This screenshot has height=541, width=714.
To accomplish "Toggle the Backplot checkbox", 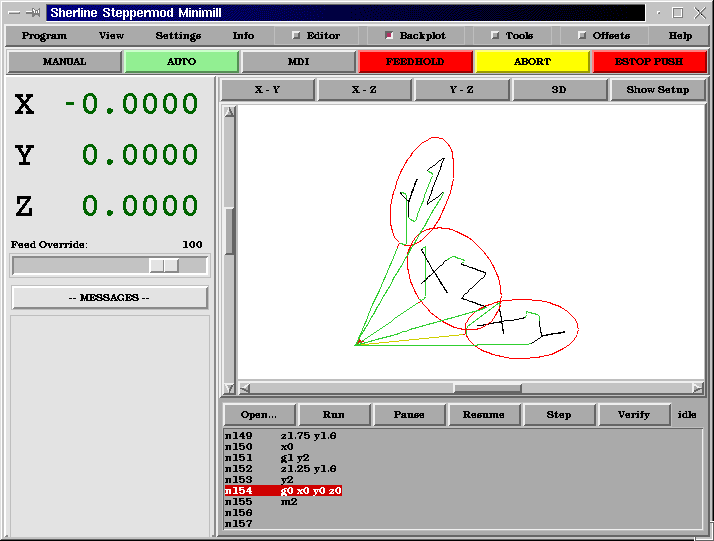I will (389, 36).
